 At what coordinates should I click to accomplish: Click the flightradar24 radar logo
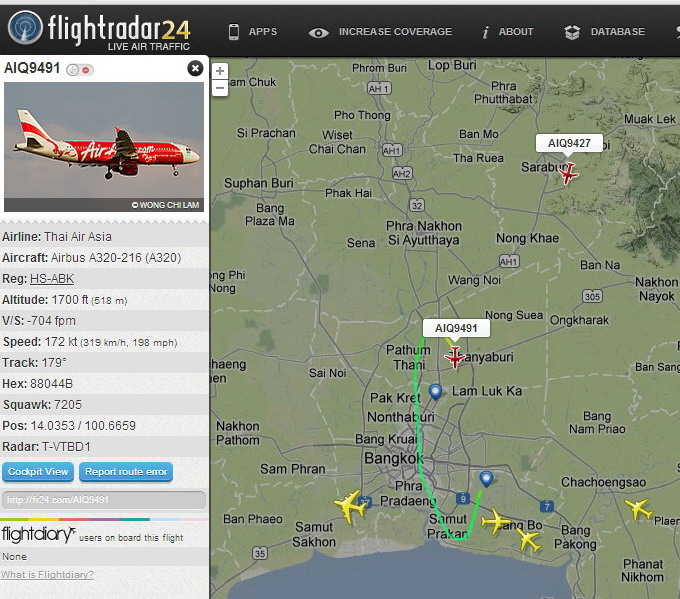tap(26, 28)
